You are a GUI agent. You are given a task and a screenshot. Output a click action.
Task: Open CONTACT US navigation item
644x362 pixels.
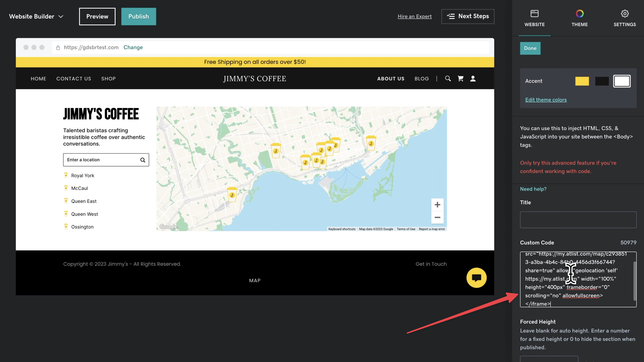[x=74, y=79]
